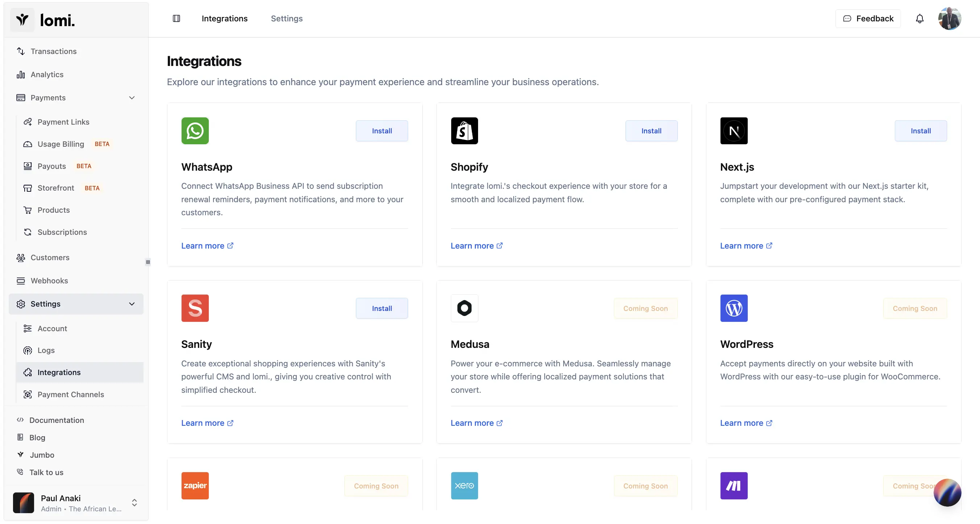Click Talk to us
The height and width of the screenshot is (524, 980).
[40, 472]
